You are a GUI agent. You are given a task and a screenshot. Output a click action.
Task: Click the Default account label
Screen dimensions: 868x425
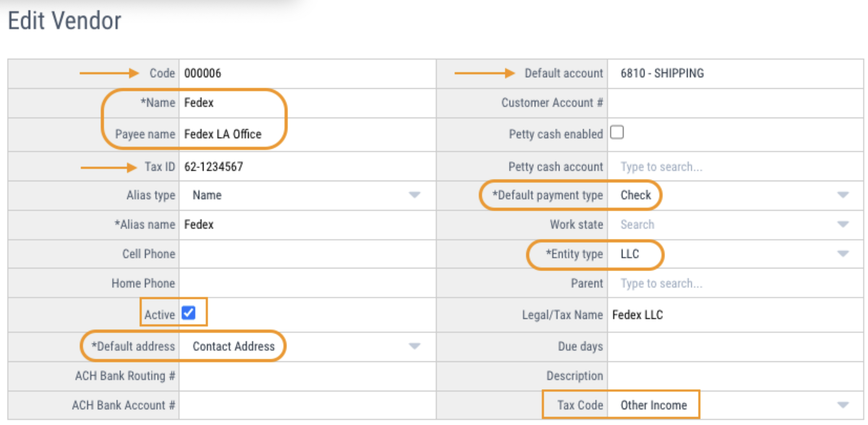563,73
